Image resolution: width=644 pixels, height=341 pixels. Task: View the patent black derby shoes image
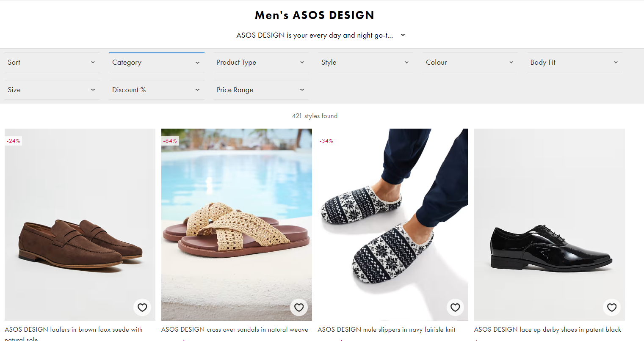550,225
